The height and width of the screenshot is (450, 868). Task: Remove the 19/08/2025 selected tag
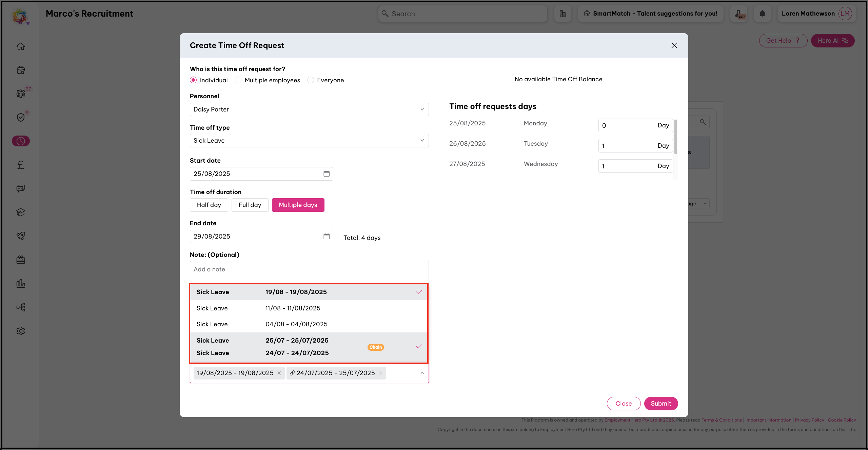(x=279, y=373)
